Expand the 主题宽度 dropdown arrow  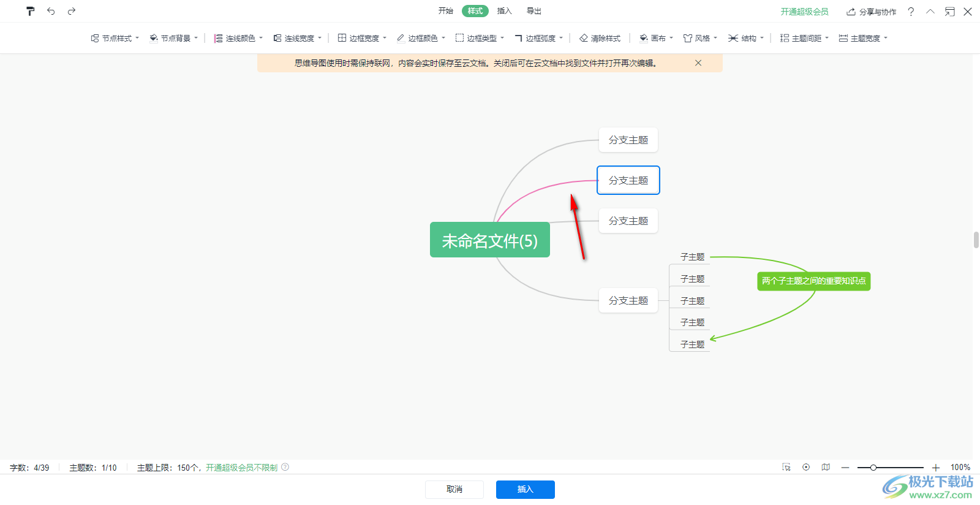(x=886, y=38)
